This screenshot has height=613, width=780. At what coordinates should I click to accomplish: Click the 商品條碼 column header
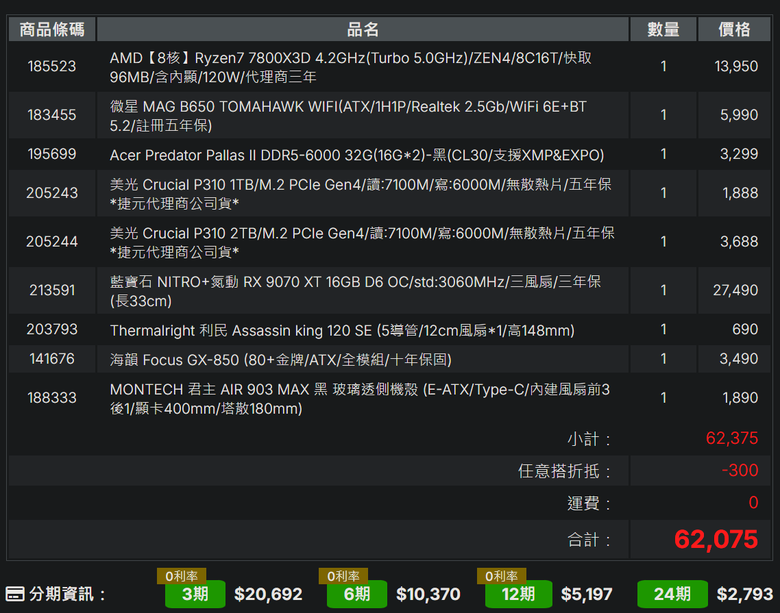click(52, 29)
